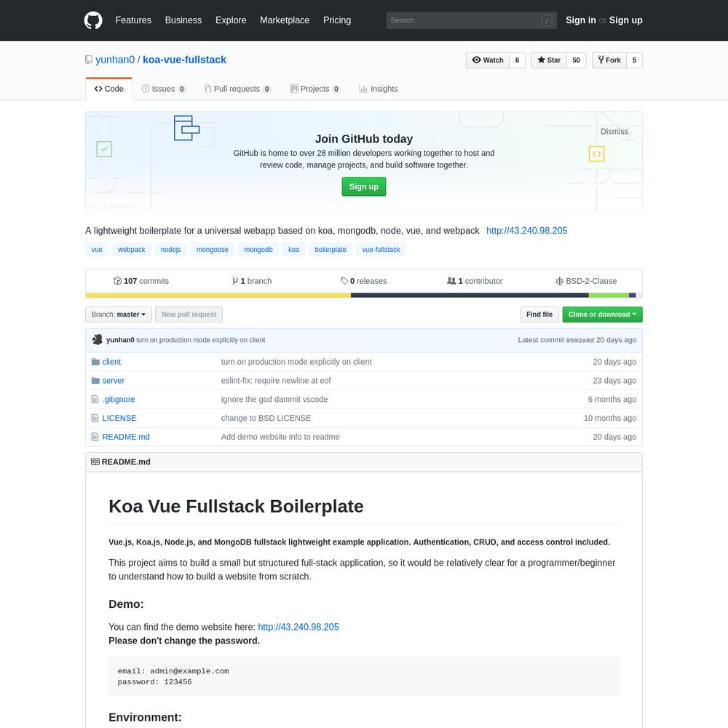Open the latest commit hash 0502a8d

tap(580, 340)
